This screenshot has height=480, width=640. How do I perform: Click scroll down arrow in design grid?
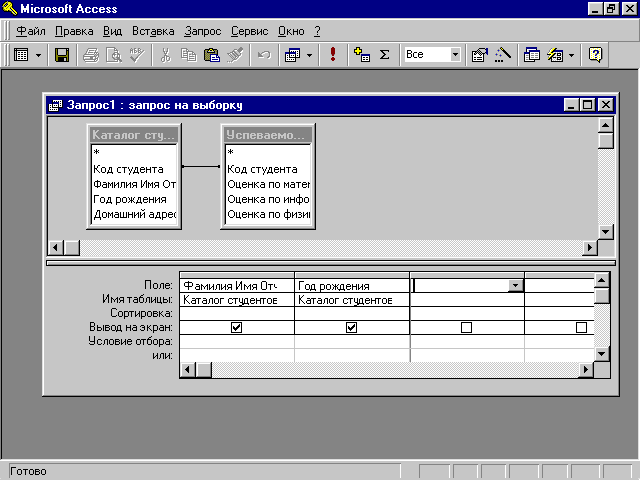[x=602, y=354]
